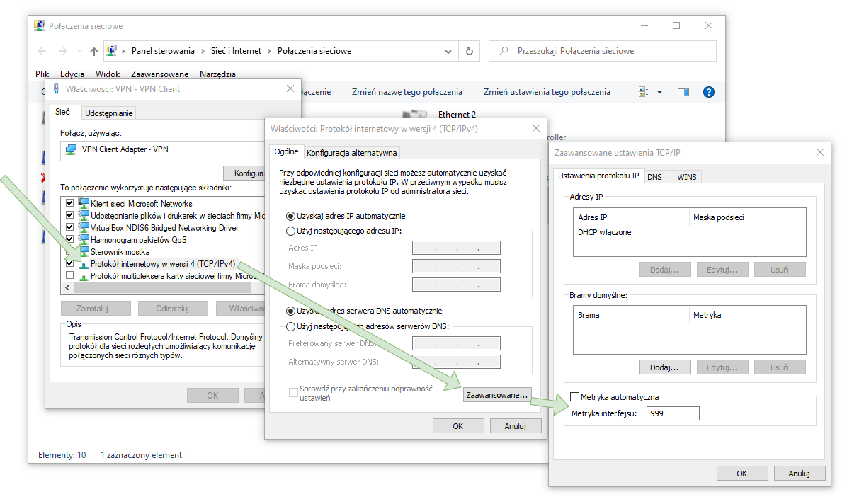
Task: Click the Metryka interfejsu input field
Action: pyautogui.click(x=672, y=413)
